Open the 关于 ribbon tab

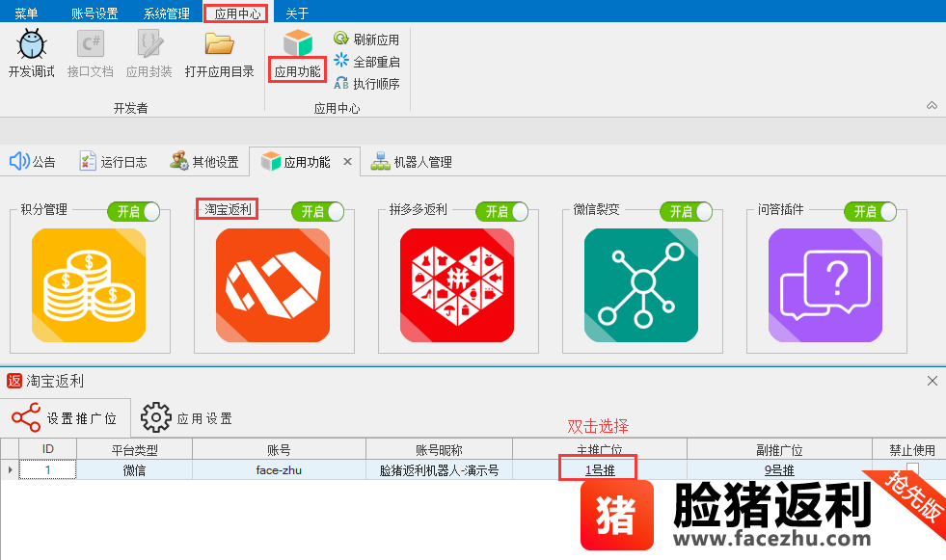pyautogui.click(x=297, y=13)
